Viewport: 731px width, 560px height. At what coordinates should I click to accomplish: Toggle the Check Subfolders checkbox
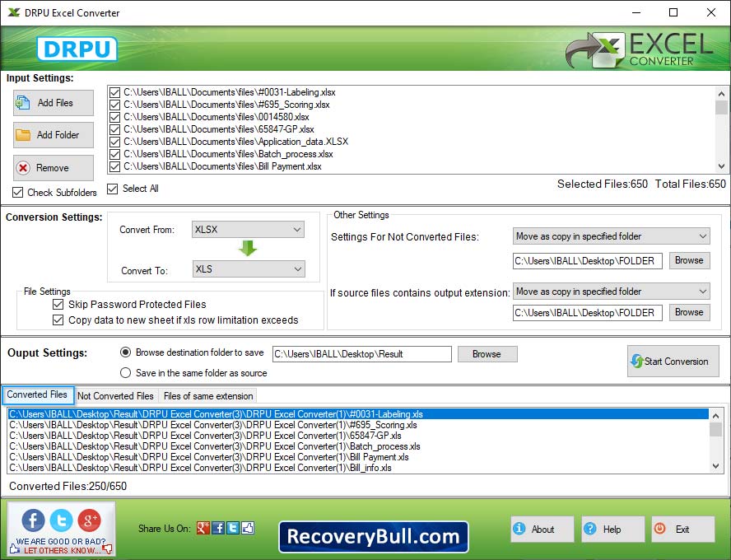(18, 192)
